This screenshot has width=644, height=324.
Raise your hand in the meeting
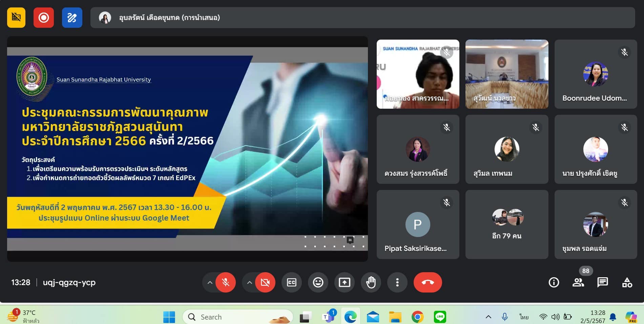pyautogui.click(x=371, y=282)
